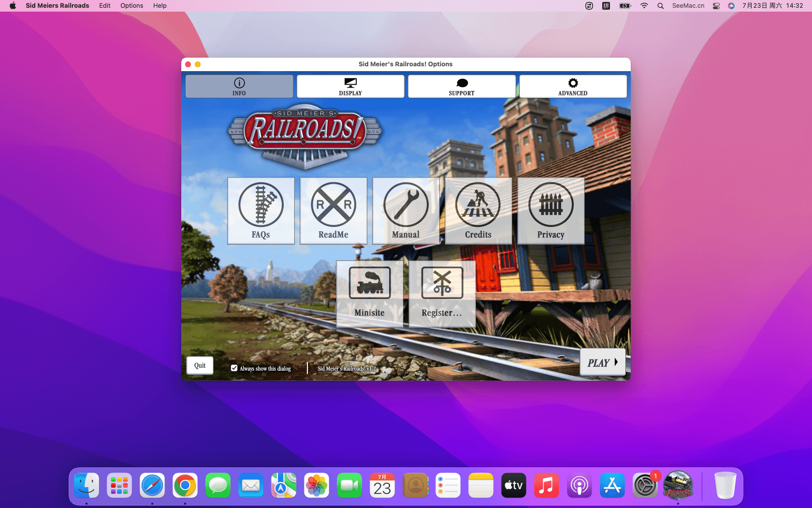Open the Help menu
This screenshot has height=508, width=812.
(x=160, y=6)
